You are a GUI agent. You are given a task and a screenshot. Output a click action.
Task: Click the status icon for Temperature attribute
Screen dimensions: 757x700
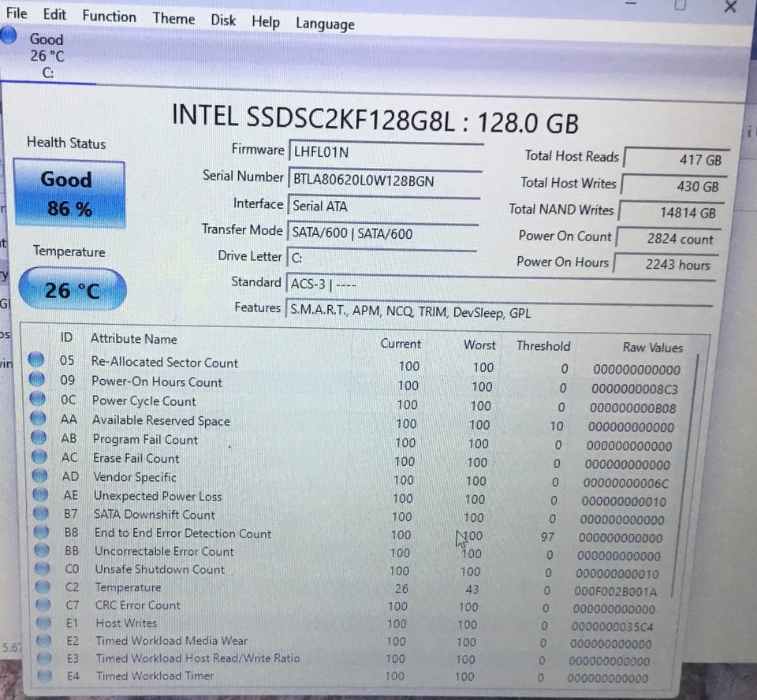pyautogui.click(x=43, y=586)
